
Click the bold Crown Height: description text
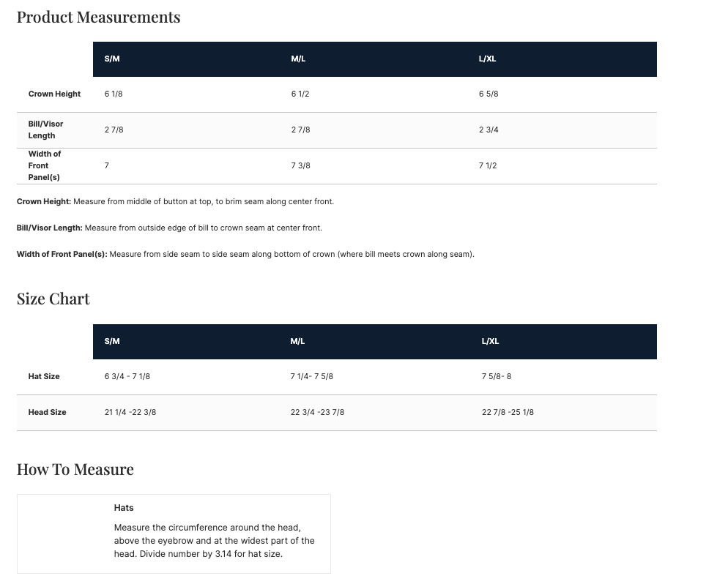(x=44, y=201)
